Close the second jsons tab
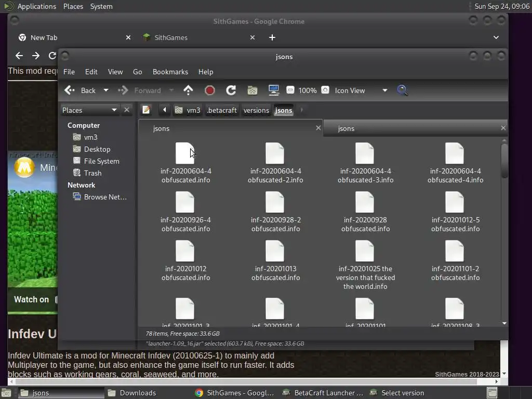 [x=503, y=128]
